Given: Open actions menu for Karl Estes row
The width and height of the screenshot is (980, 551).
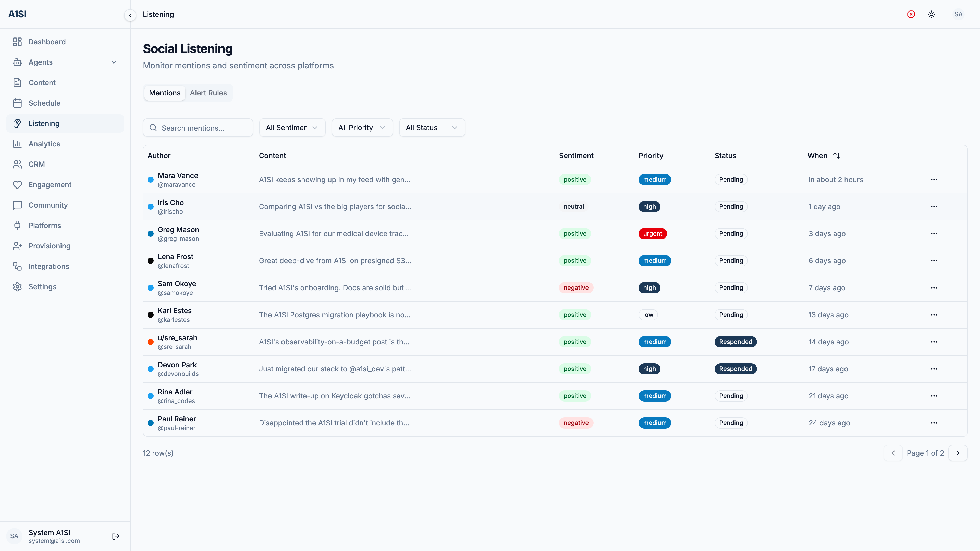Looking at the screenshot, I should pyautogui.click(x=934, y=315).
